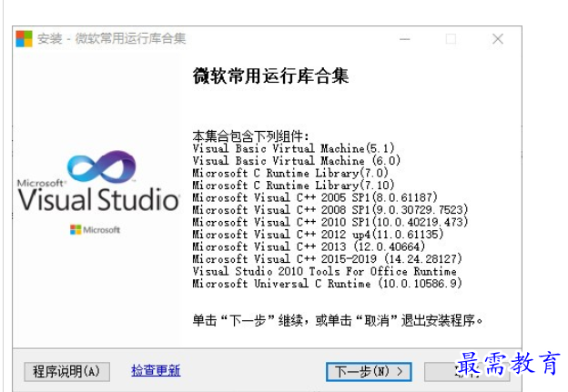568x392 pixels.
Task: Follow the 检查更新 check update link
Action: (x=156, y=371)
